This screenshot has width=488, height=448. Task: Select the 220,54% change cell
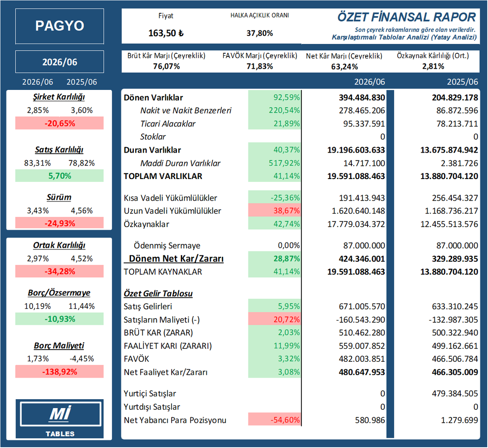[274, 110]
